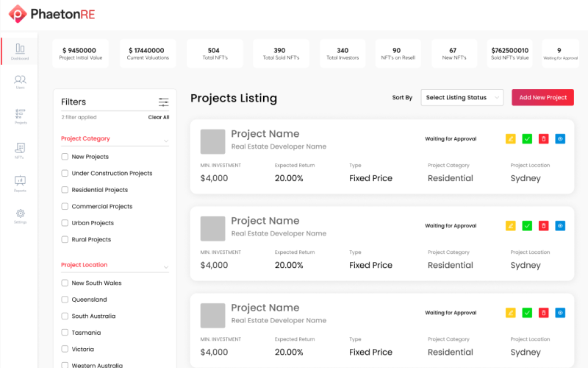Click the Projects Listing heading

pyautogui.click(x=234, y=99)
